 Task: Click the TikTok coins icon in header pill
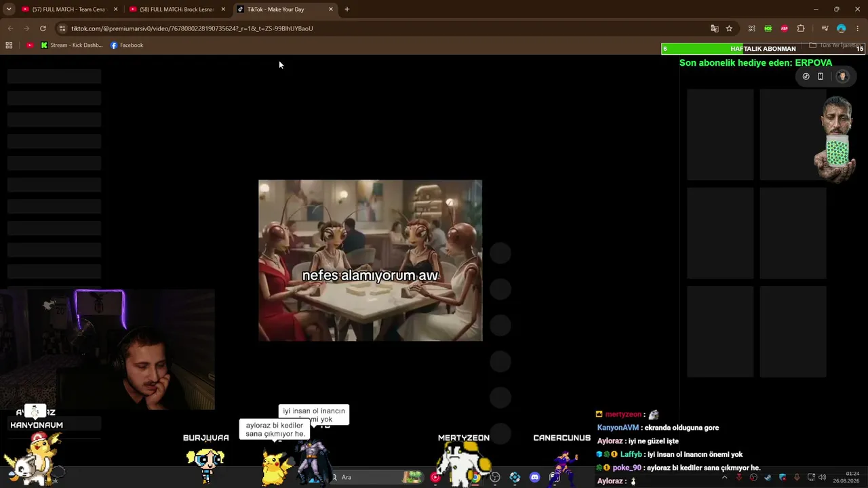[806, 77]
